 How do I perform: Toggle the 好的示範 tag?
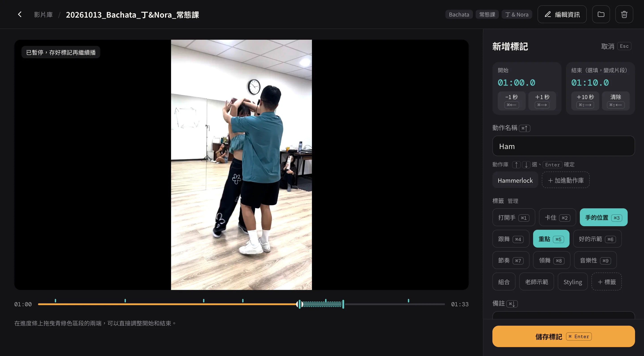coord(597,239)
